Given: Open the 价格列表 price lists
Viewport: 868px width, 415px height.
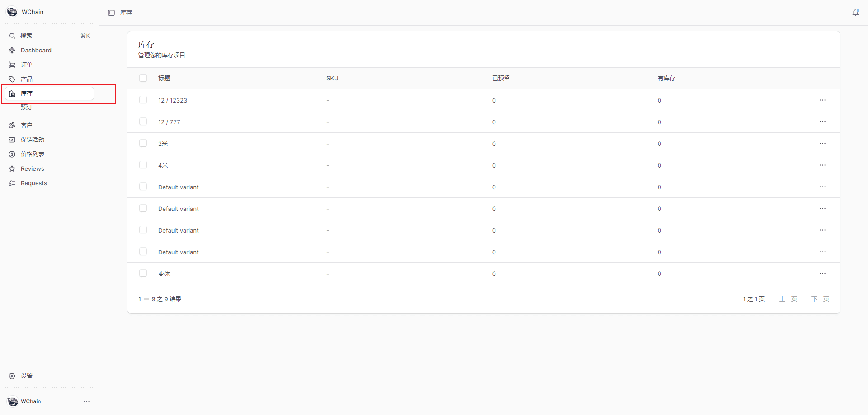Looking at the screenshot, I should pyautogui.click(x=32, y=154).
